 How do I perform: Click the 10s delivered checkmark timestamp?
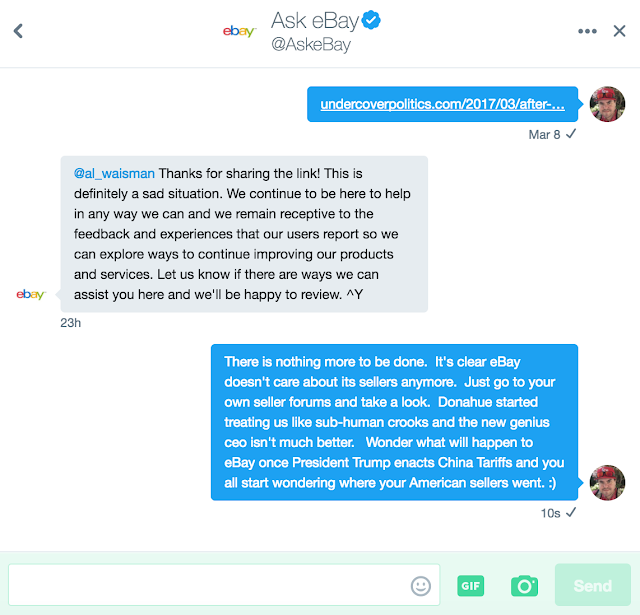click(x=558, y=513)
